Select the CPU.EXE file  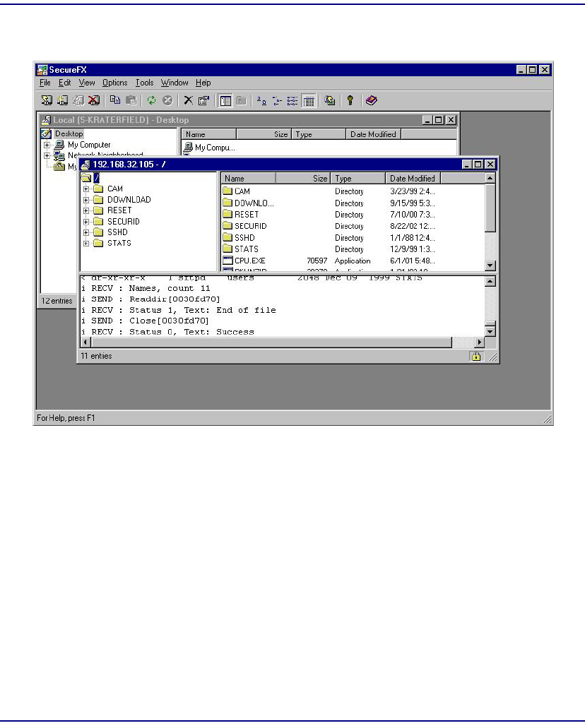pos(244,261)
